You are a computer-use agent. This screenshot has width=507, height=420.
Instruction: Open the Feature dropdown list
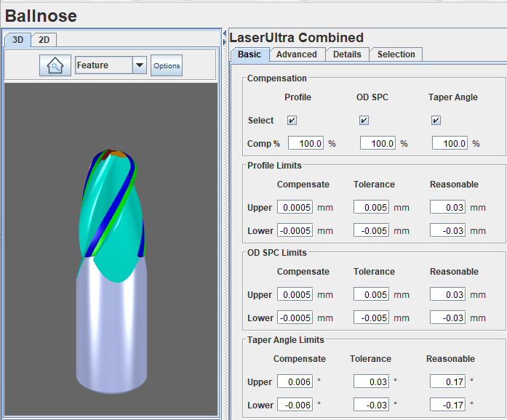pyautogui.click(x=140, y=65)
